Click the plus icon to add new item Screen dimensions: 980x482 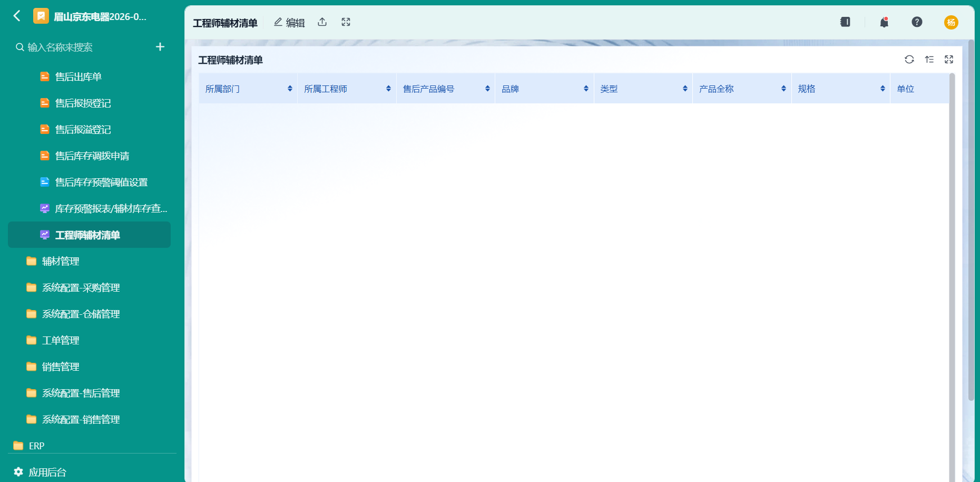(x=160, y=47)
